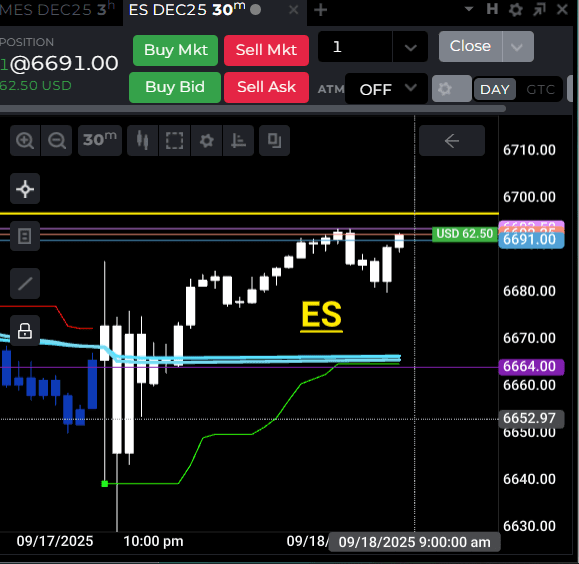579x564 pixels.
Task: Click the horizontal scrollbar under order panel
Action: [253, 108]
